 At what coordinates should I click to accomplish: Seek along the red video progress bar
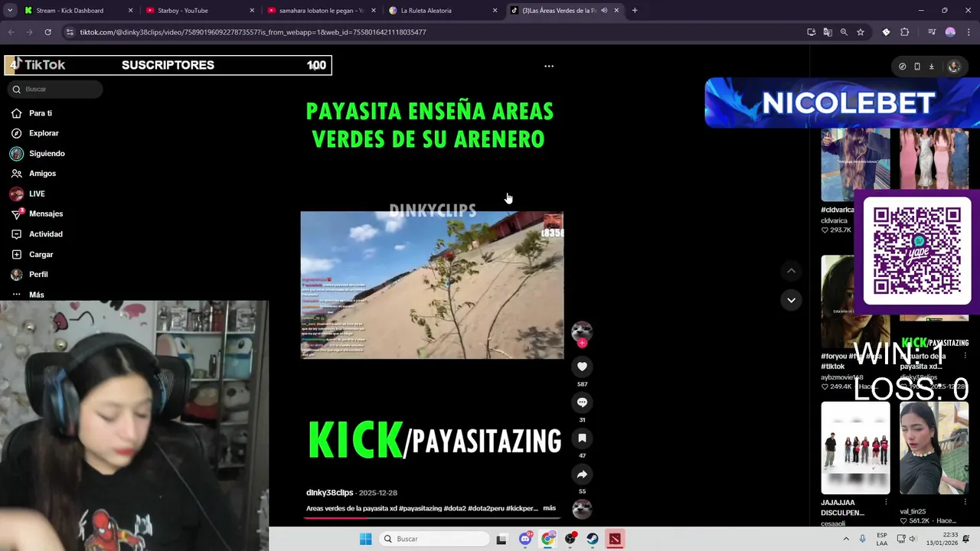[x=432, y=518]
